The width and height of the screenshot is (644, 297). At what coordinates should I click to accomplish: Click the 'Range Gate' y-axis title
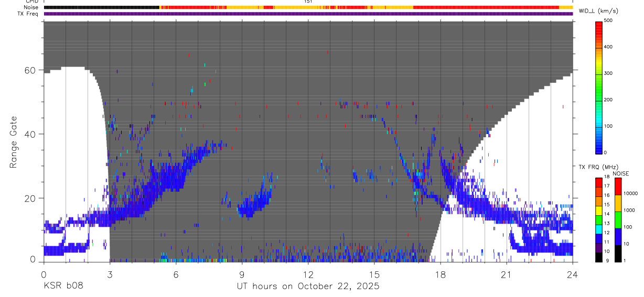(x=13, y=141)
